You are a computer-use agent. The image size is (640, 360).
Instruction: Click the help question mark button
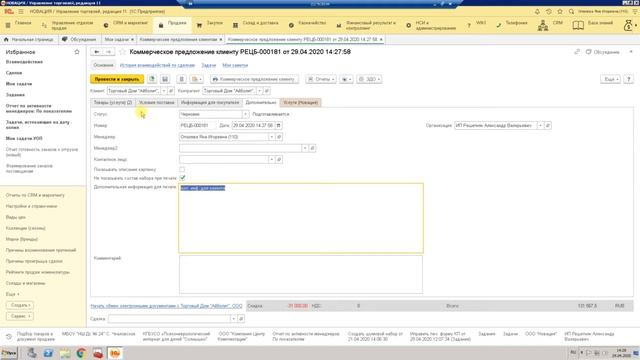629,79
